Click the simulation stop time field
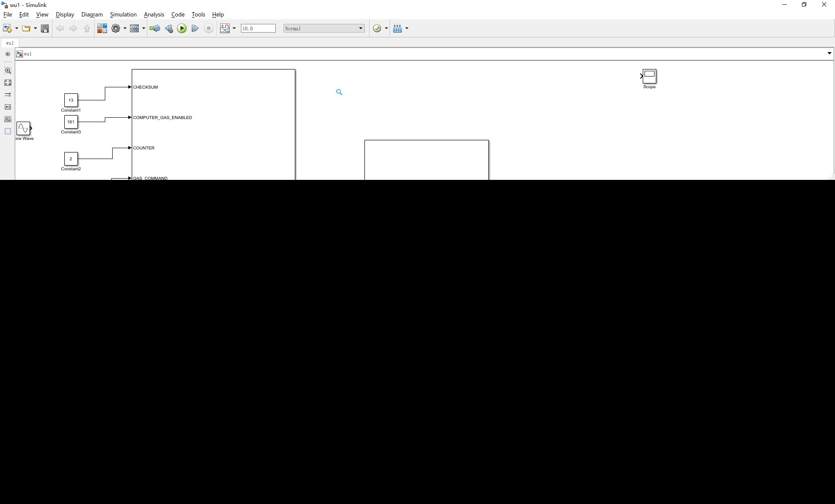The image size is (835, 504). [x=258, y=28]
